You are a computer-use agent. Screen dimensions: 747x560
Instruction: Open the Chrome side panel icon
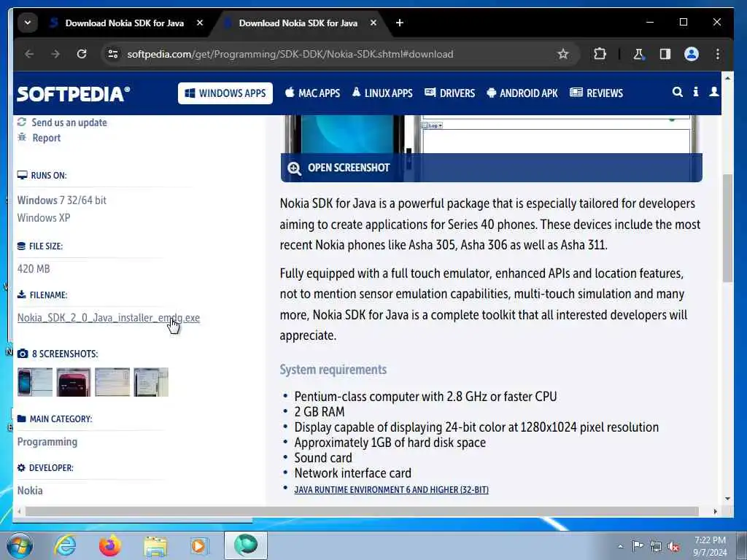point(665,54)
